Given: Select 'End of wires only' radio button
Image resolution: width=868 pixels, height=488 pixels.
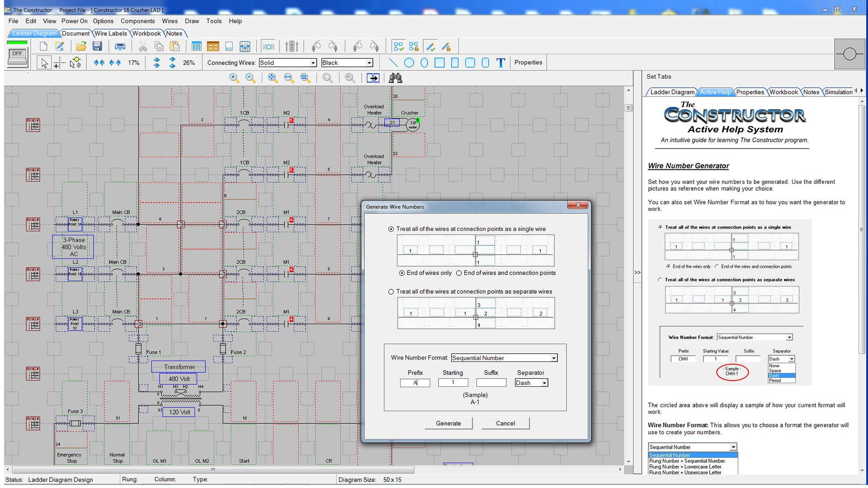Looking at the screenshot, I should 401,273.
